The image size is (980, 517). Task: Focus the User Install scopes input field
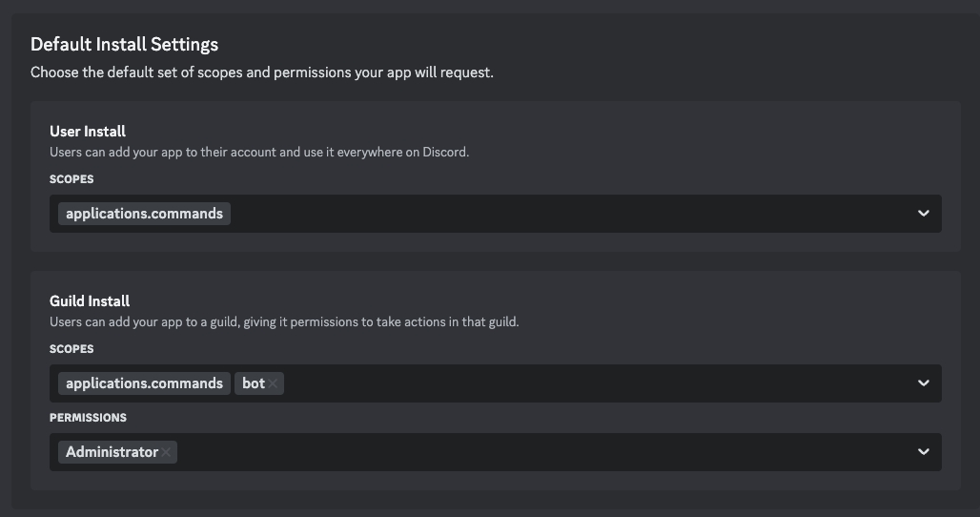pyautogui.click(x=572, y=214)
